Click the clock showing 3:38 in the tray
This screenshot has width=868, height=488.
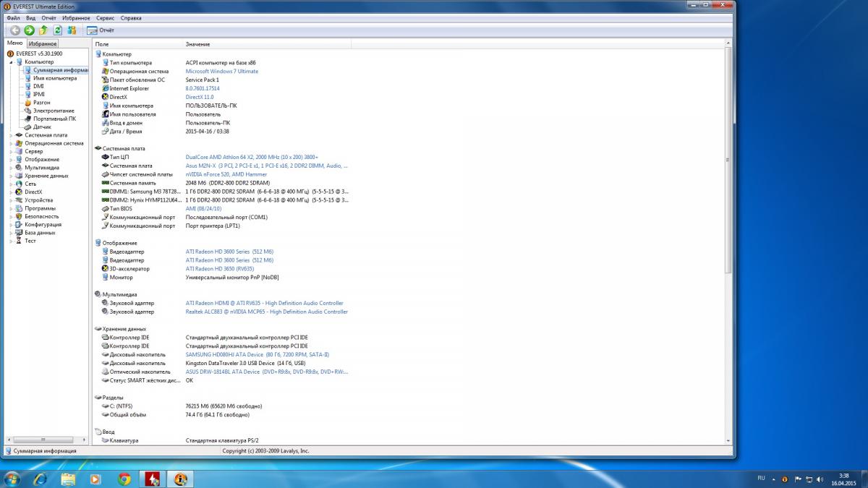[844, 479]
